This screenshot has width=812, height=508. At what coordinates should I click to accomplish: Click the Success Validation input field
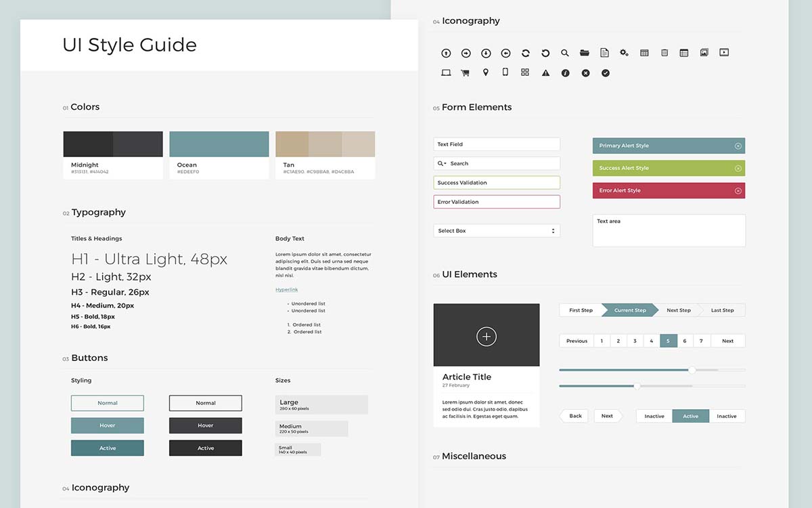tap(497, 183)
